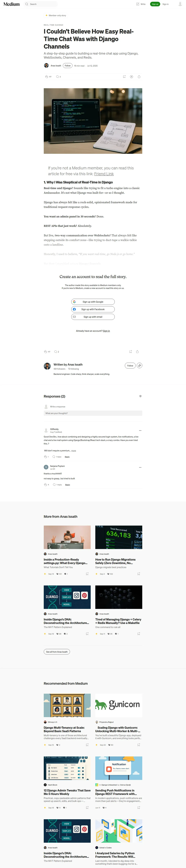
Task: Bookmark the story using top save icon
Action: click(124, 77)
